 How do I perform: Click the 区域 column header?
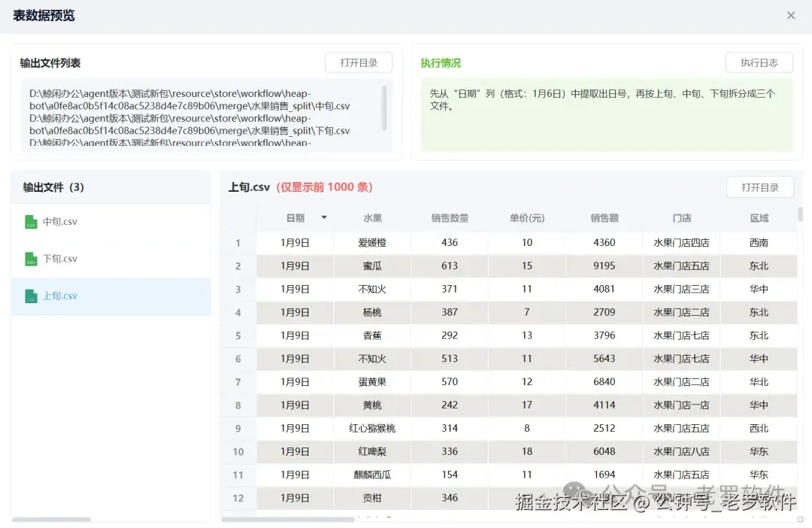tap(759, 218)
